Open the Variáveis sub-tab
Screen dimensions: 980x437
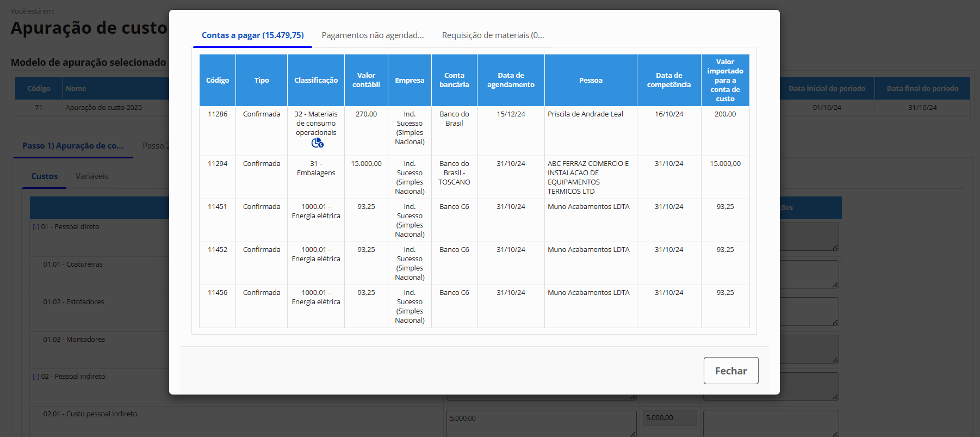pos(92,176)
